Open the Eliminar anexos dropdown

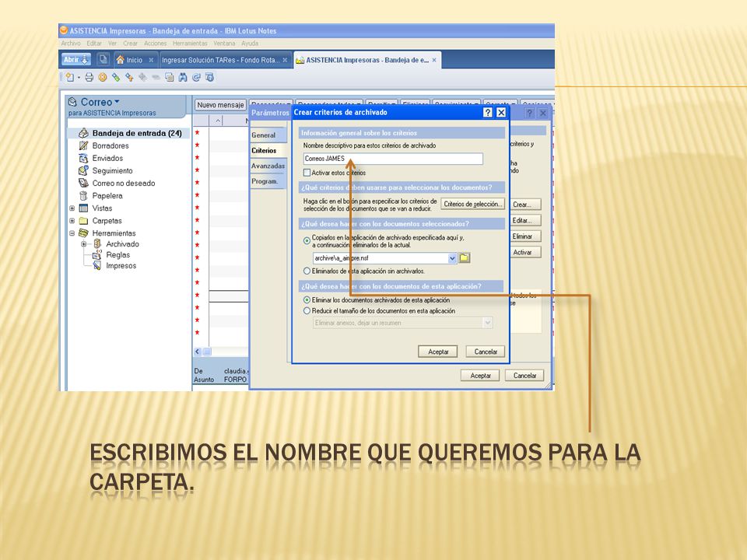pos(487,322)
